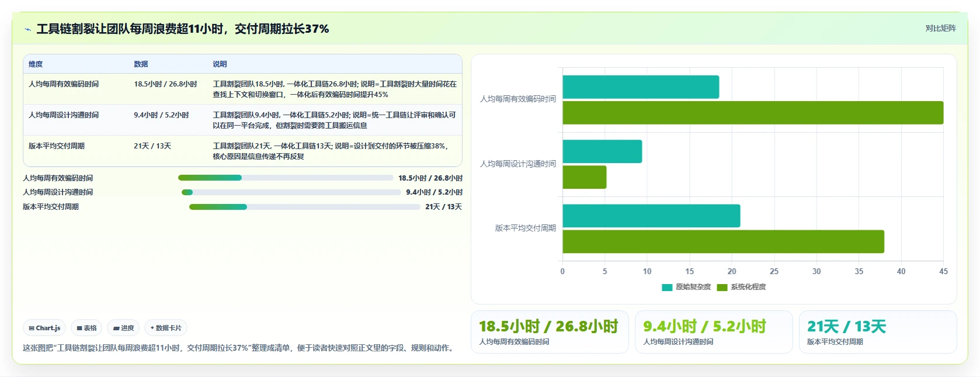Click the teal bar for 人均每周有效编码时间
The height and width of the screenshot is (377, 980).
[641, 87]
